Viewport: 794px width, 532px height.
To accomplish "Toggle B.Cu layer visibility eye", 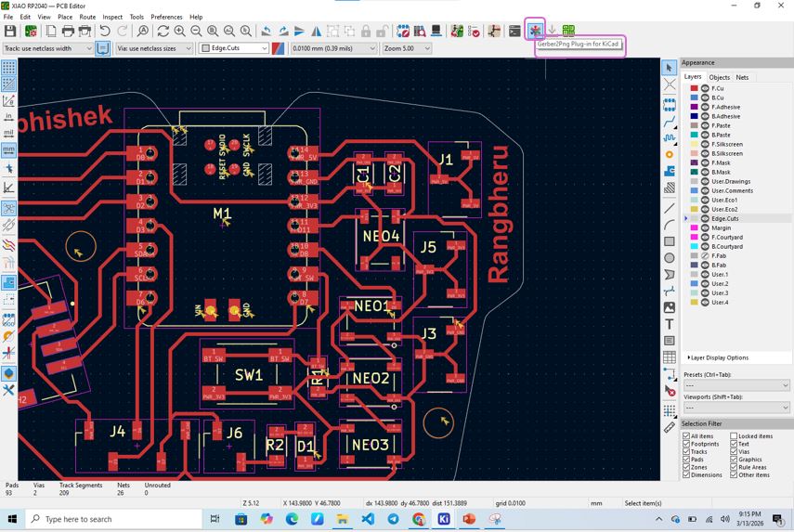I will [705, 97].
